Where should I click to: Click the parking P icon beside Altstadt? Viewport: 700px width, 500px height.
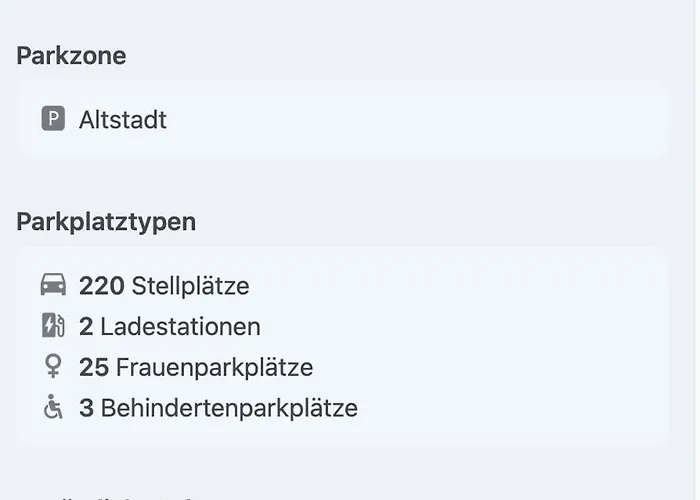[x=52, y=120]
